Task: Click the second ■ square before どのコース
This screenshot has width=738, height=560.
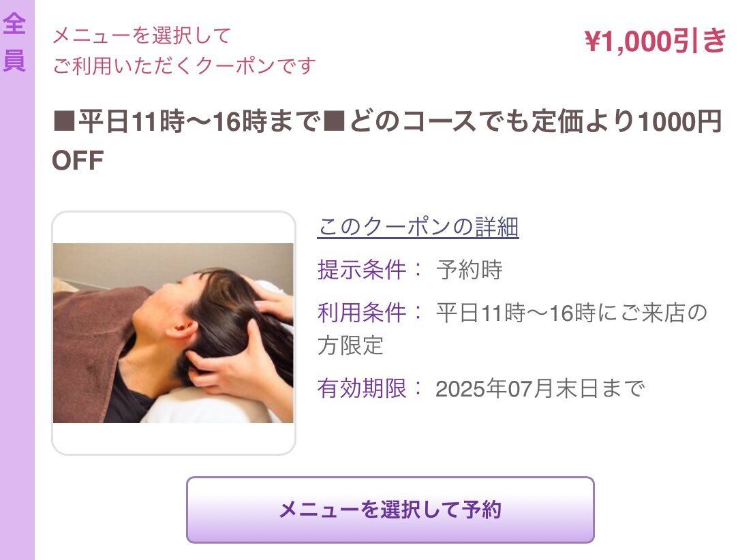Action: pos(335,121)
